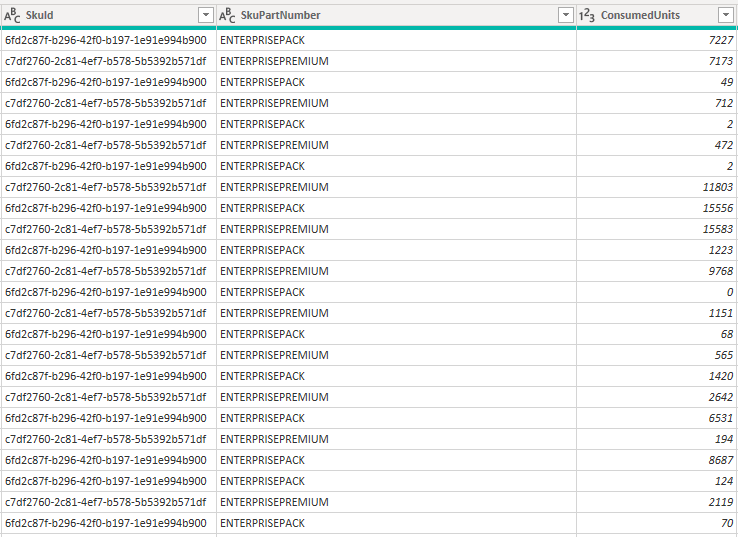Select the SkuId cell in the 70 row
Viewport: 738px width, 537px height.
click(x=108, y=523)
